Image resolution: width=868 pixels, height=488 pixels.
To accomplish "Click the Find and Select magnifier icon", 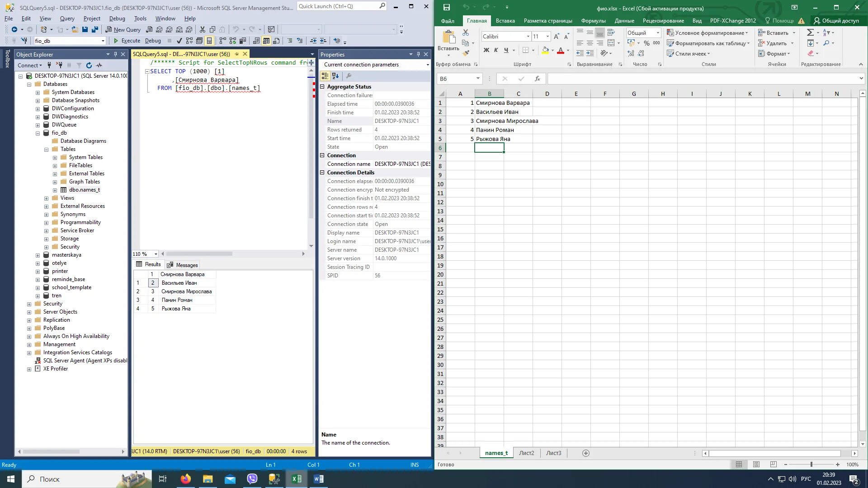I will [x=826, y=43].
